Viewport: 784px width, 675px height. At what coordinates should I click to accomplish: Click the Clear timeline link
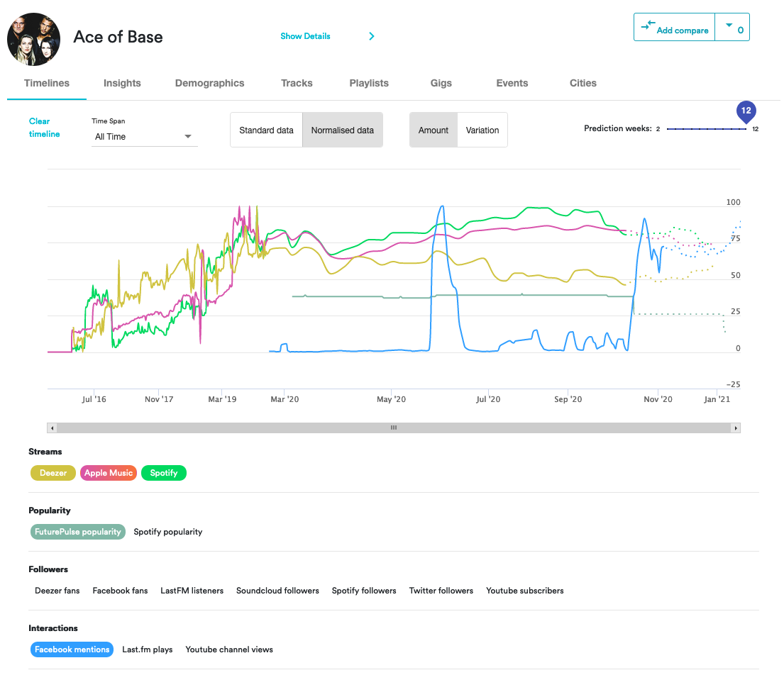tap(44, 128)
